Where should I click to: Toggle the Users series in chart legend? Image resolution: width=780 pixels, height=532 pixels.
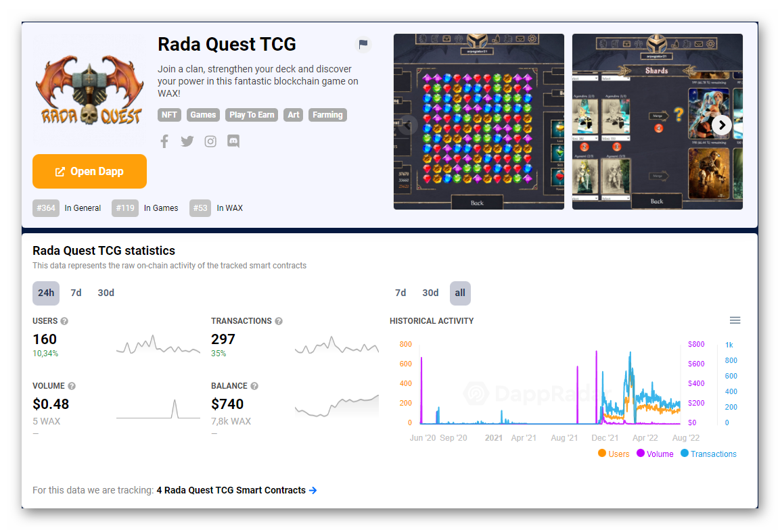coord(614,454)
